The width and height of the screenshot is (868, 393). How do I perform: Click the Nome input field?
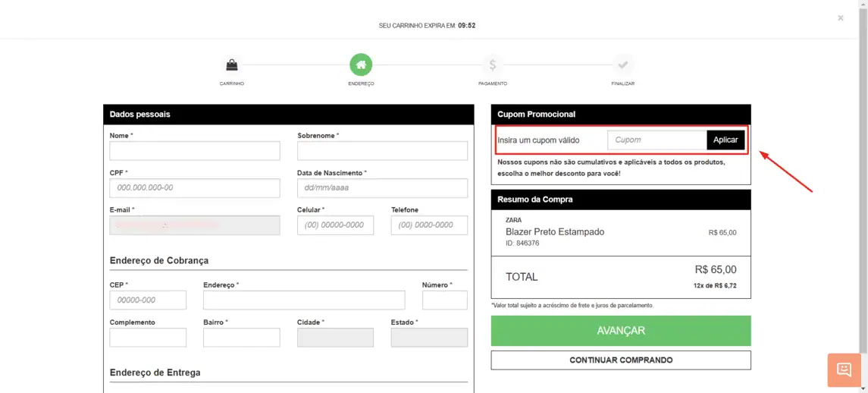point(195,151)
